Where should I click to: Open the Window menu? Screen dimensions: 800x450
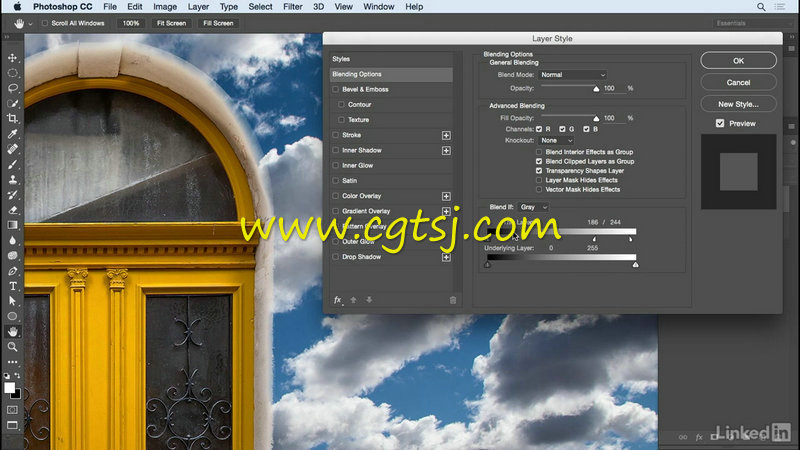379,7
